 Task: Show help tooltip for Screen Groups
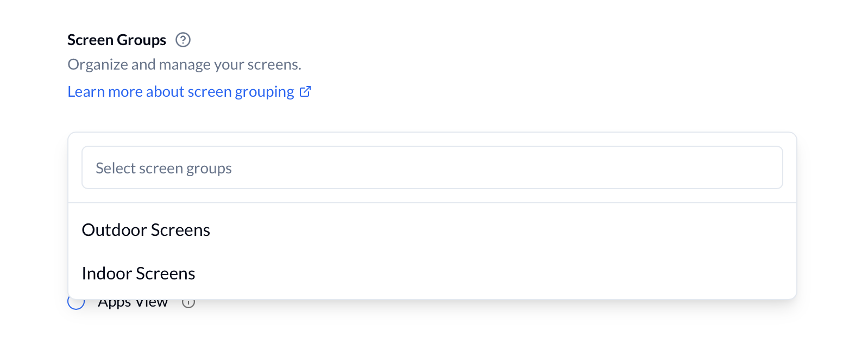(x=183, y=40)
